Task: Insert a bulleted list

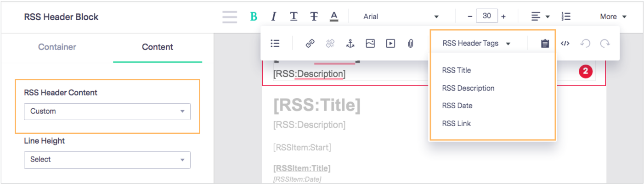Action: 275,43
